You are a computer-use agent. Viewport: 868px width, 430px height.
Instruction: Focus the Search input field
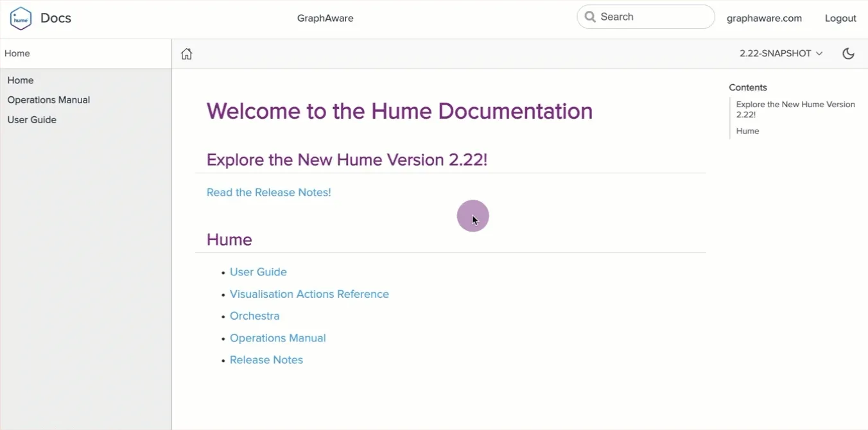tap(646, 17)
